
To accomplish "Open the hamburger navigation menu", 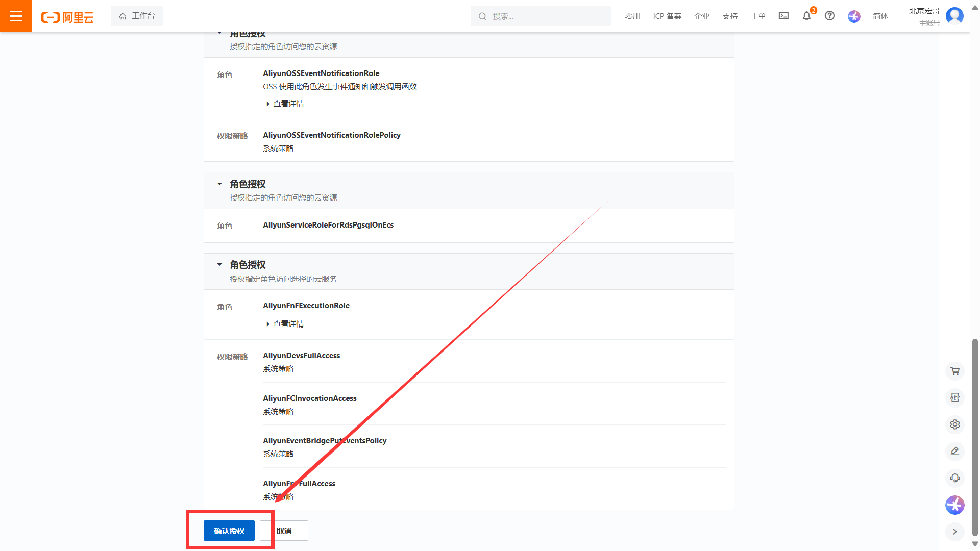I will point(16,16).
